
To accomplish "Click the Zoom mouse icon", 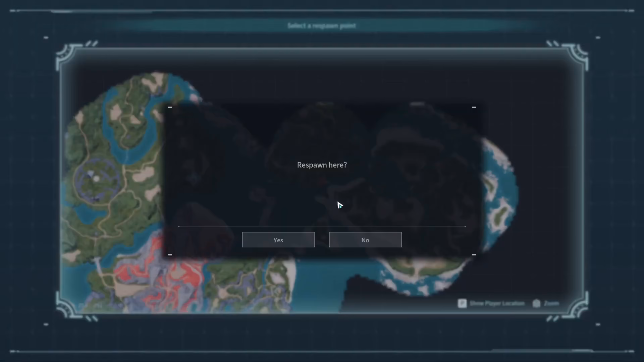I will (536, 303).
